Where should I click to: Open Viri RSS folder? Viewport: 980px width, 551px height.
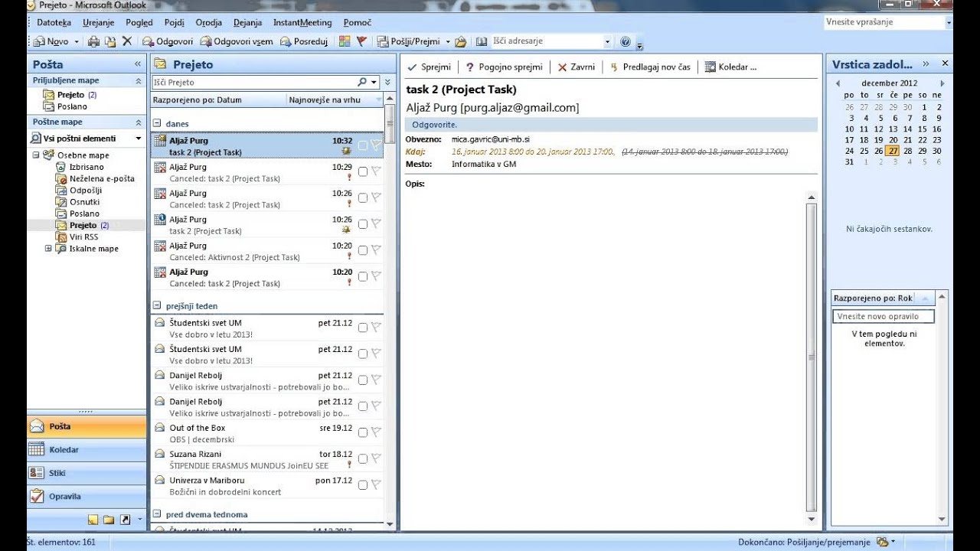pyautogui.click(x=83, y=237)
